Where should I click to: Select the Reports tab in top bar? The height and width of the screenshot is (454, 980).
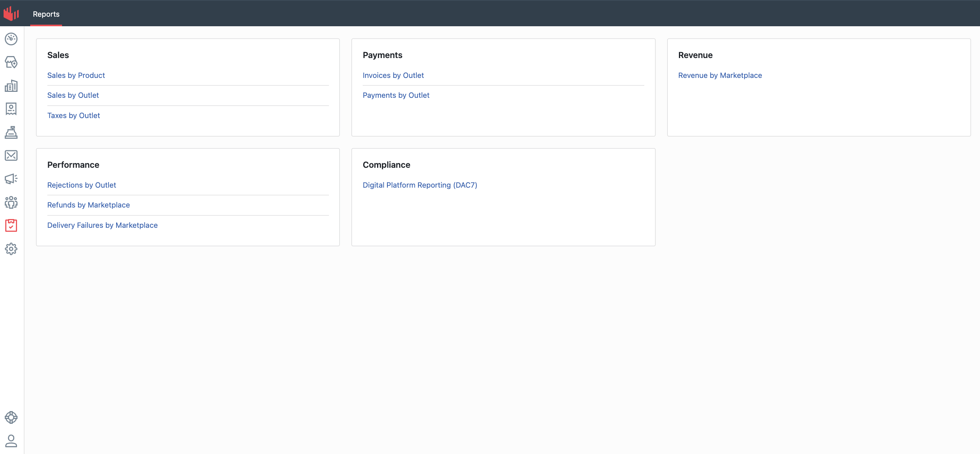46,14
